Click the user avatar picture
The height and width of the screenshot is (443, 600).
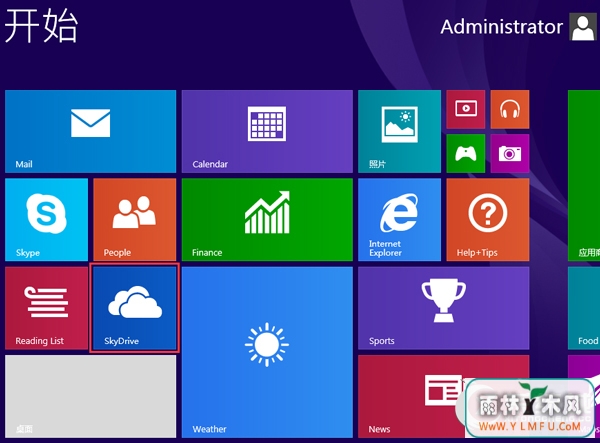click(x=583, y=26)
